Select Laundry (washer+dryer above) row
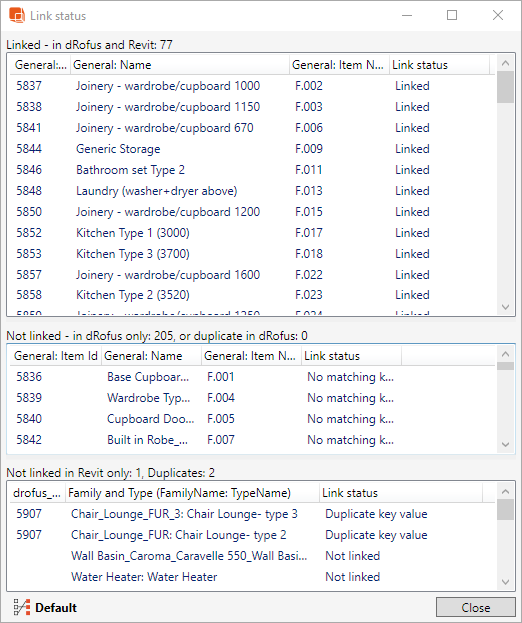The image size is (522, 623). (253, 191)
